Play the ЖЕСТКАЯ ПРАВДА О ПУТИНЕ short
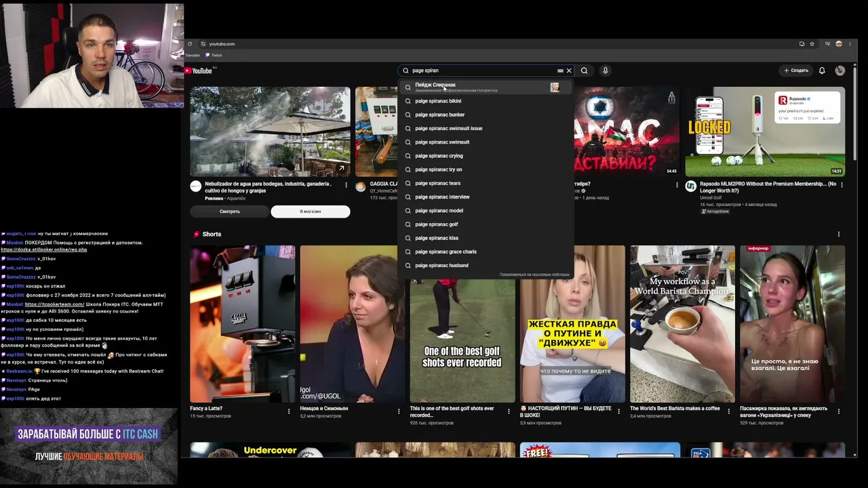This screenshot has width=868, height=488. point(572,324)
